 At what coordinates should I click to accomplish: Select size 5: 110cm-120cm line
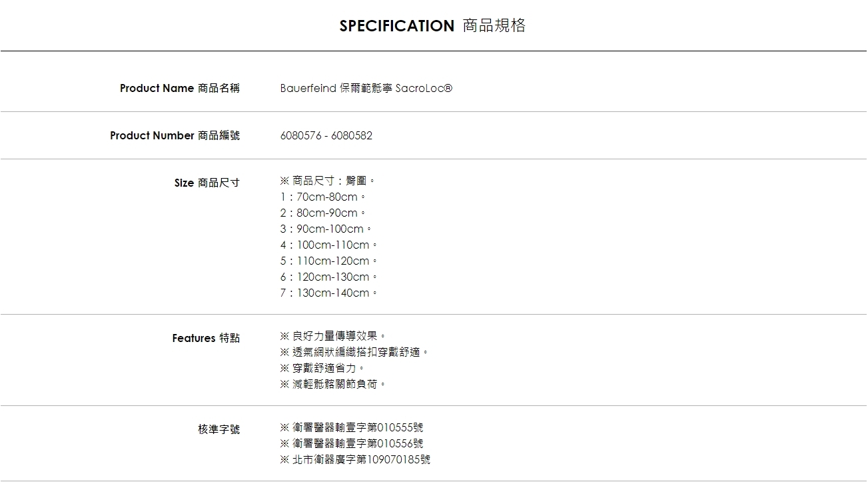[x=328, y=261]
